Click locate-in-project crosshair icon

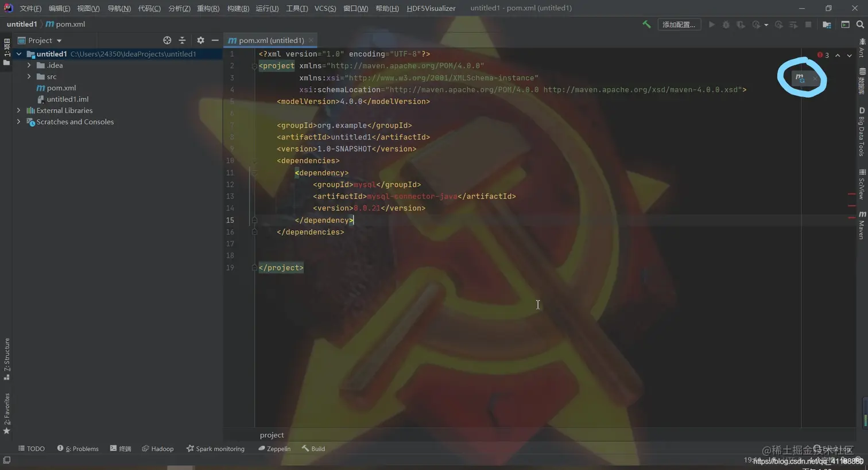pyautogui.click(x=167, y=40)
